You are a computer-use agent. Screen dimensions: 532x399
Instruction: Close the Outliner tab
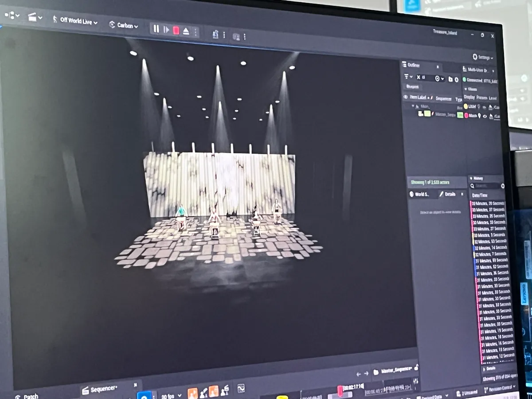coord(437,67)
